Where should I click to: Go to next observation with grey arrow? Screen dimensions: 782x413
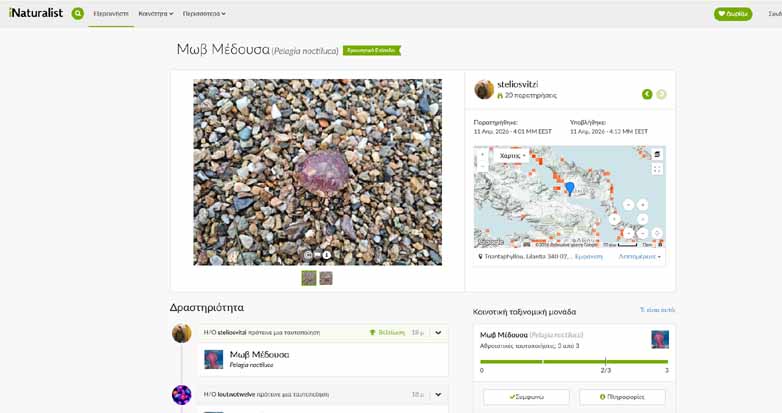click(661, 94)
